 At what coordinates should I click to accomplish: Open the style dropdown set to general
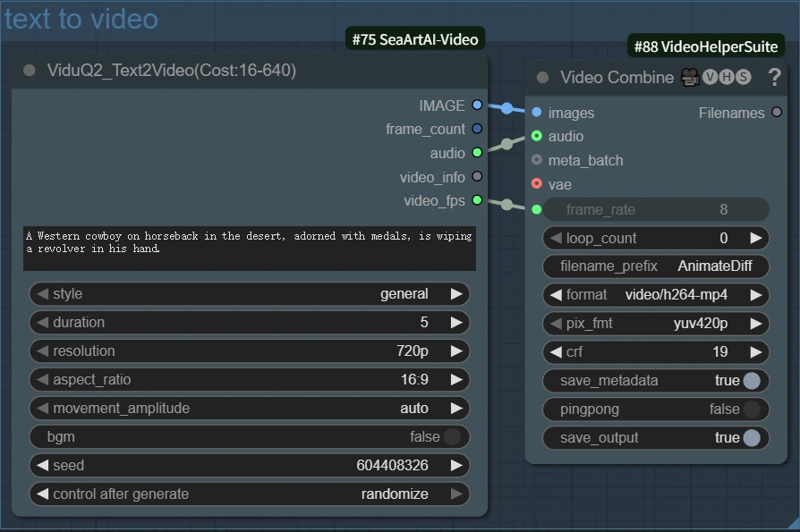[249, 294]
